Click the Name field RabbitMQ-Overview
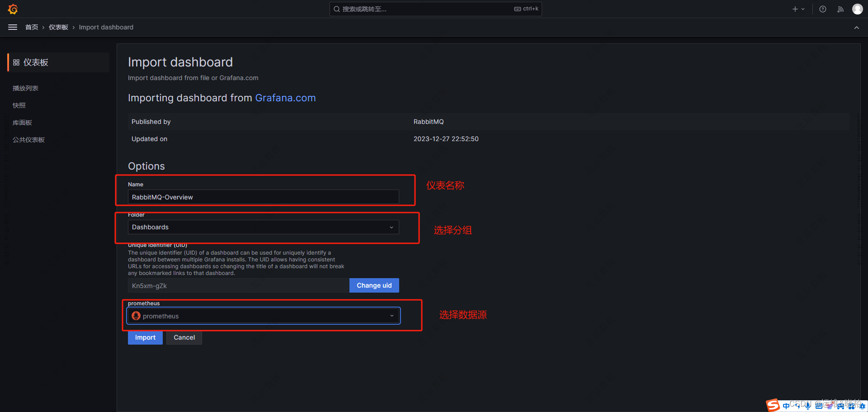Image resolution: width=868 pixels, height=412 pixels. (264, 197)
